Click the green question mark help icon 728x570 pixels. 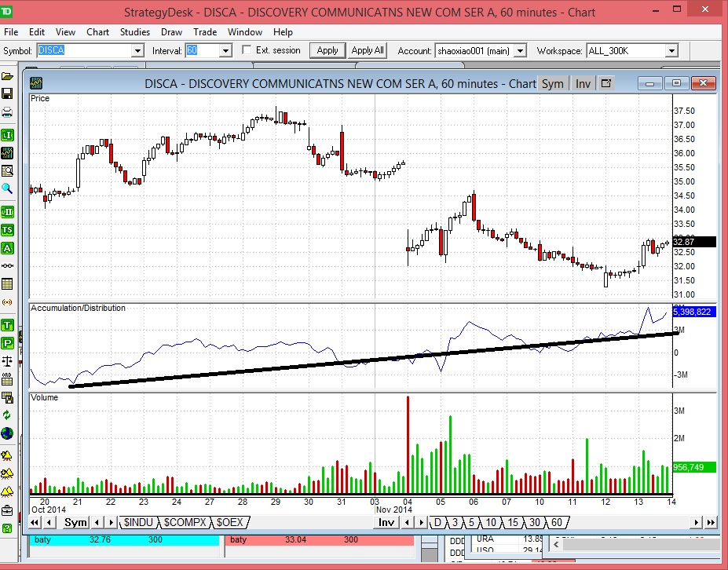(x=7, y=528)
